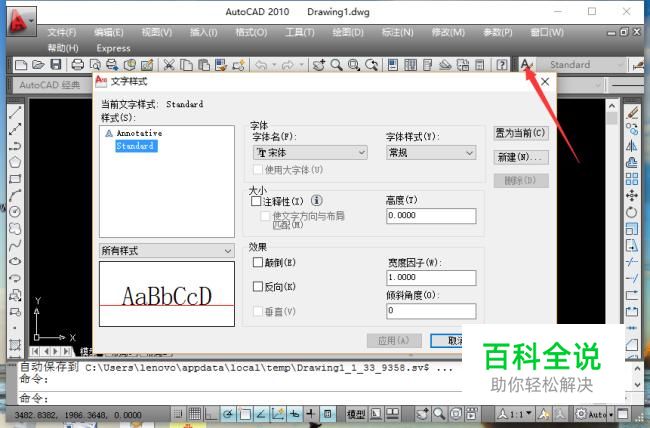Toggle polar tracking in status bar
The width and height of the screenshot is (650, 428).
pos(228,414)
